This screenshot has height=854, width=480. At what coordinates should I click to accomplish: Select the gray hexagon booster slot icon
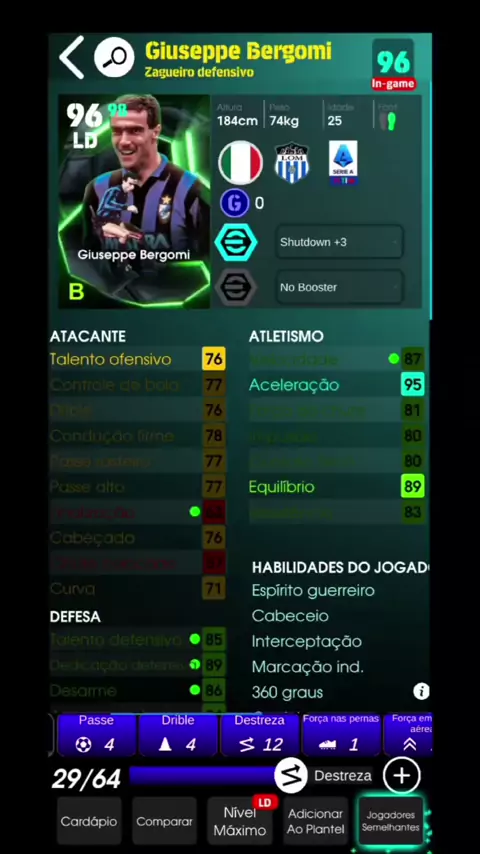coord(236,287)
